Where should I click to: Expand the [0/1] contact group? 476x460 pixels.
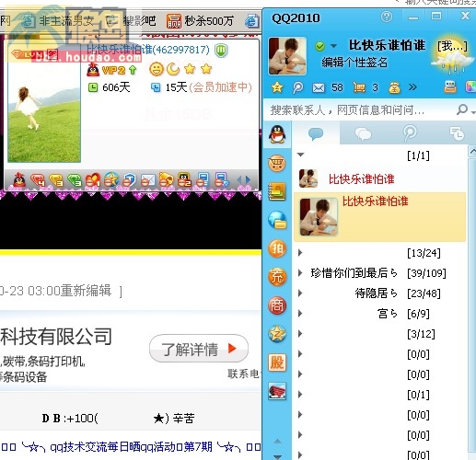[300, 395]
